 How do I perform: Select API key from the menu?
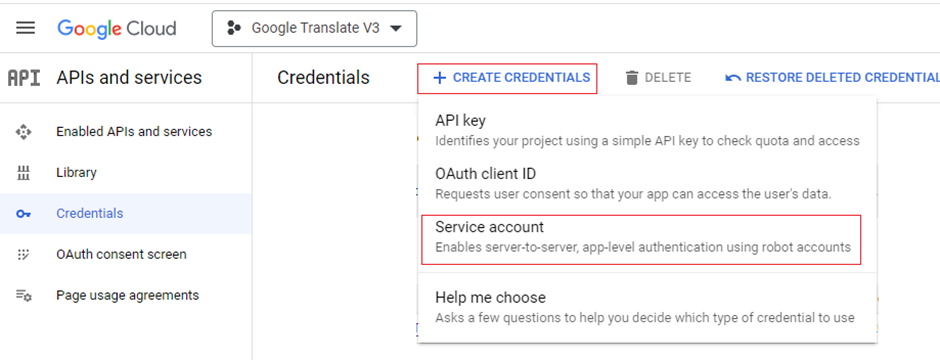point(647,130)
